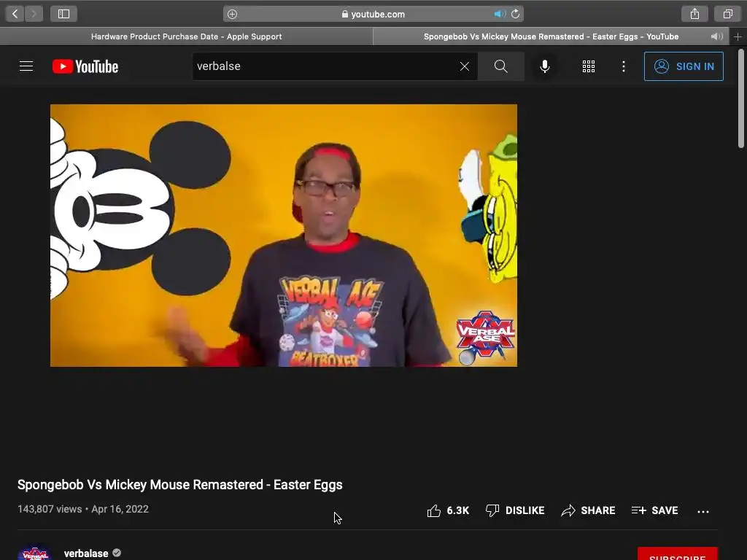
Task: Click the 143,807 views text
Action: [x=50, y=509]
